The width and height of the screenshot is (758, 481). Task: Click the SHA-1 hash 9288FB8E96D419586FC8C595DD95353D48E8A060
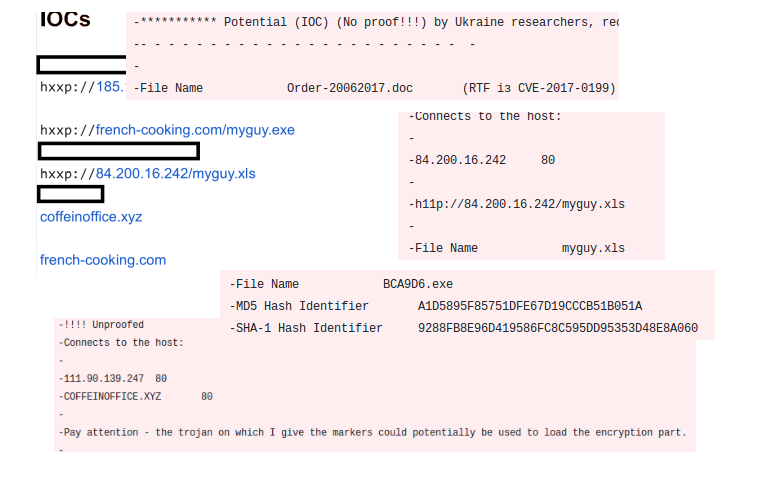(x=558, y=328)
